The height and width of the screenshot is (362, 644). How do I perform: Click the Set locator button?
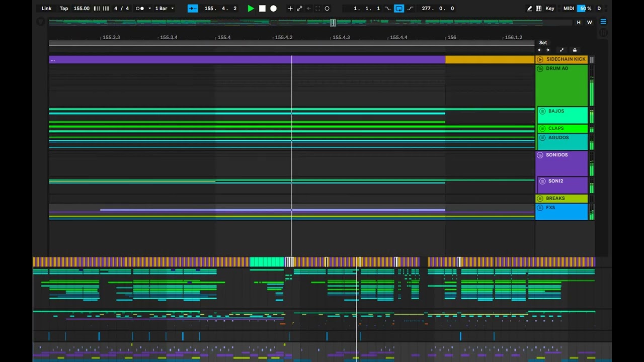click(x=543, y=43)
